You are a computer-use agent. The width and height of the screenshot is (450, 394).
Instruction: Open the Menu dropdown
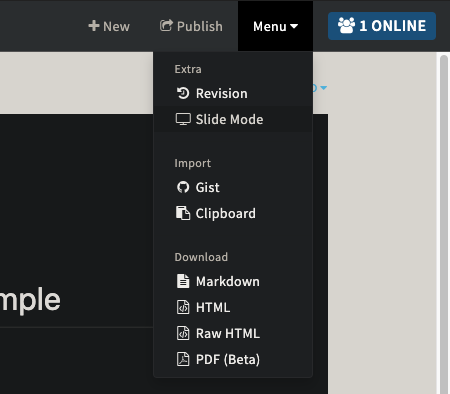tap(275, 26)
